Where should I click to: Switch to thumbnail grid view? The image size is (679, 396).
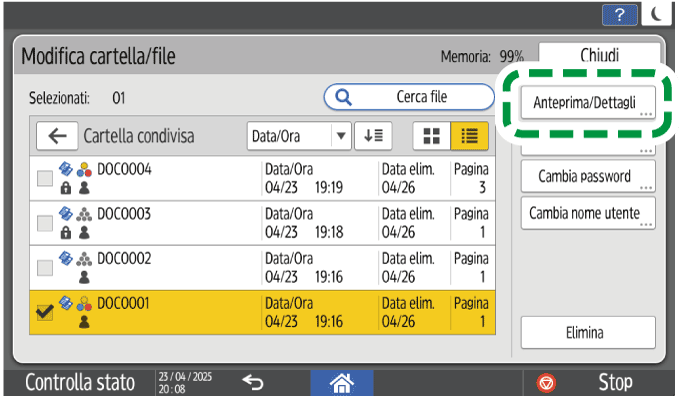(x=431, y=136)
